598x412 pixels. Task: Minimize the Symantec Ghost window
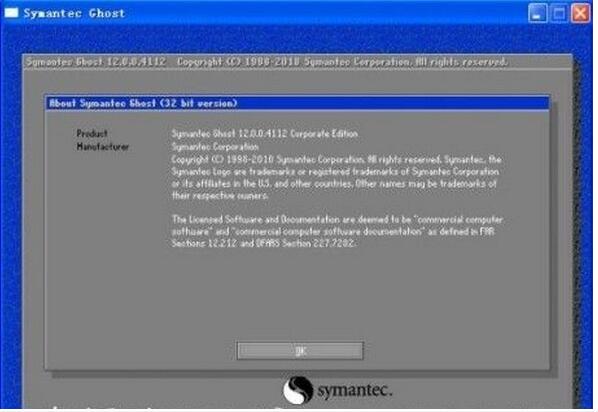[x=537, y=13]
